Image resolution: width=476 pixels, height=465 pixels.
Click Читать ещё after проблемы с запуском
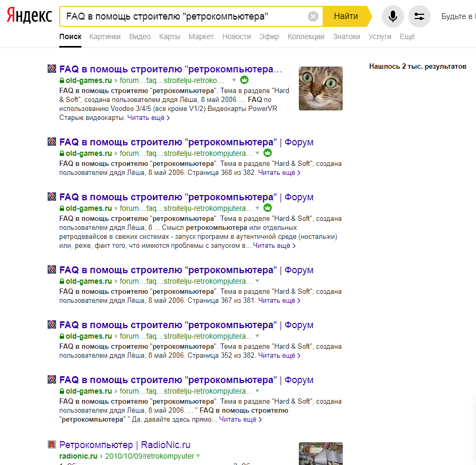pos(274,246)
